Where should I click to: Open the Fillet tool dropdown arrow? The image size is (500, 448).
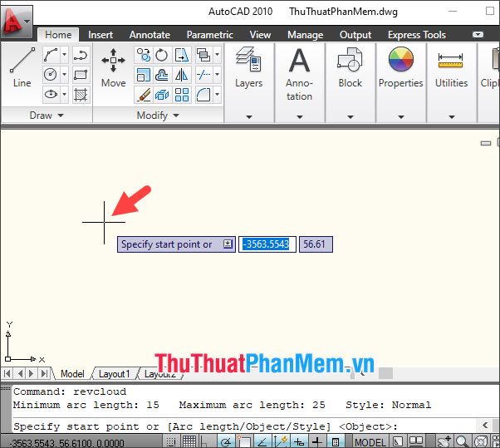pos(217,95)
